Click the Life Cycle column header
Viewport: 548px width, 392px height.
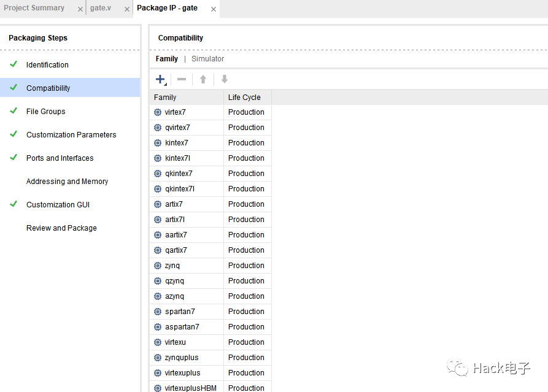[x=247, y=98]
